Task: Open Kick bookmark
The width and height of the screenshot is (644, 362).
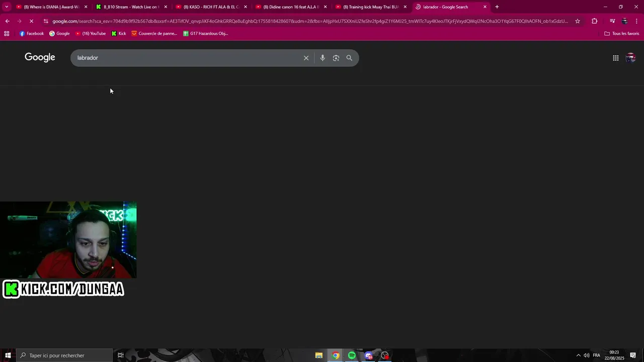Action: tap(119, 33)
